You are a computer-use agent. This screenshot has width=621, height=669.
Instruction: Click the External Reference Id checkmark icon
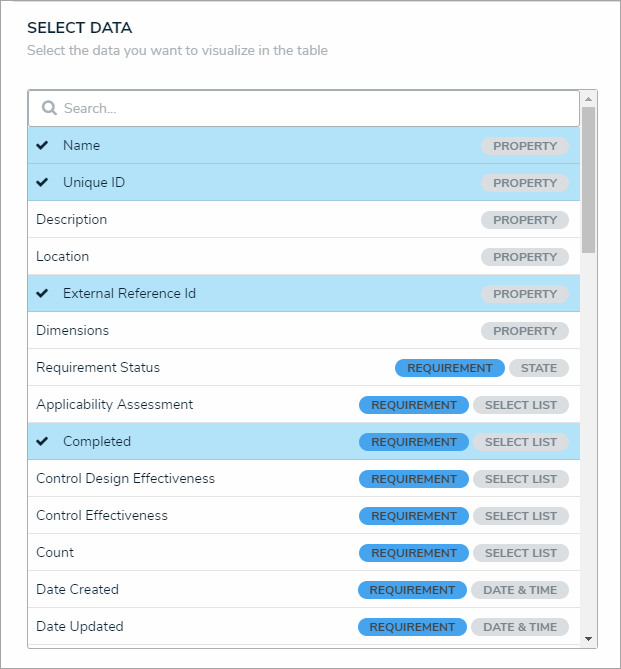point(42,293)
